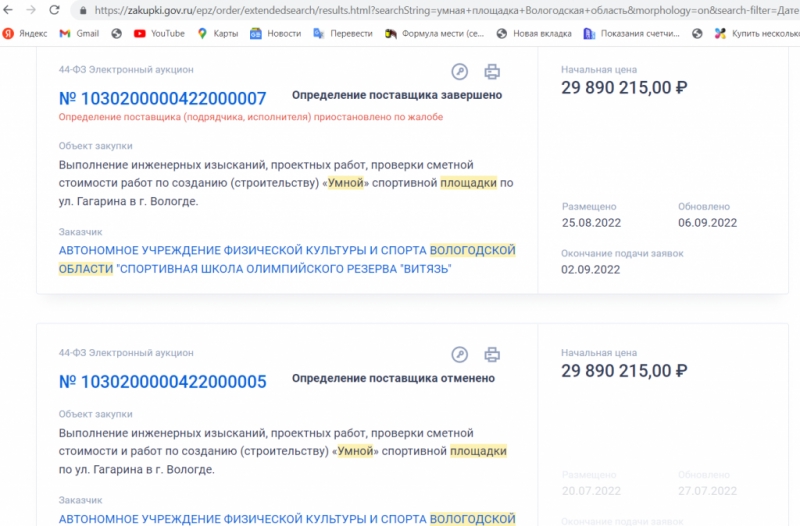
Task: Print the second tender via printer icon
Action: click(492, 354)
